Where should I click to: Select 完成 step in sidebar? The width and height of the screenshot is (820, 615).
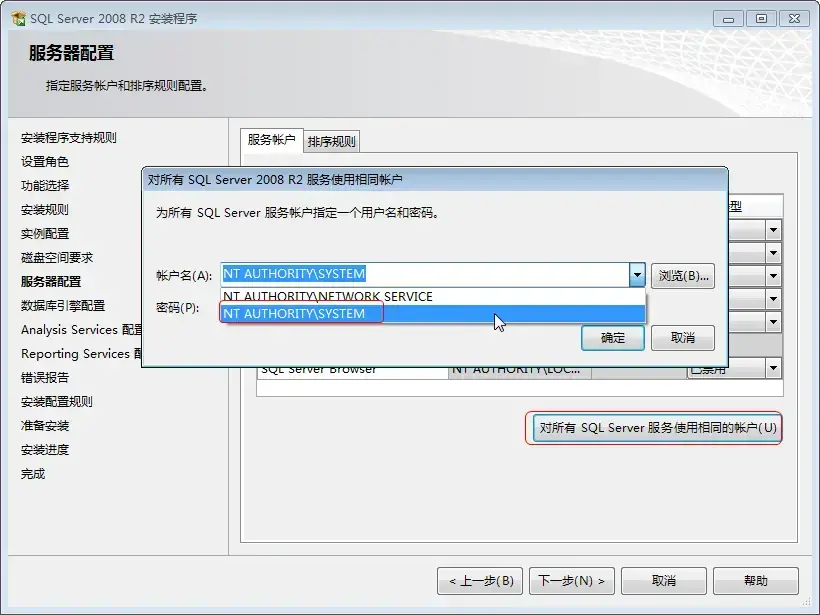33,474
